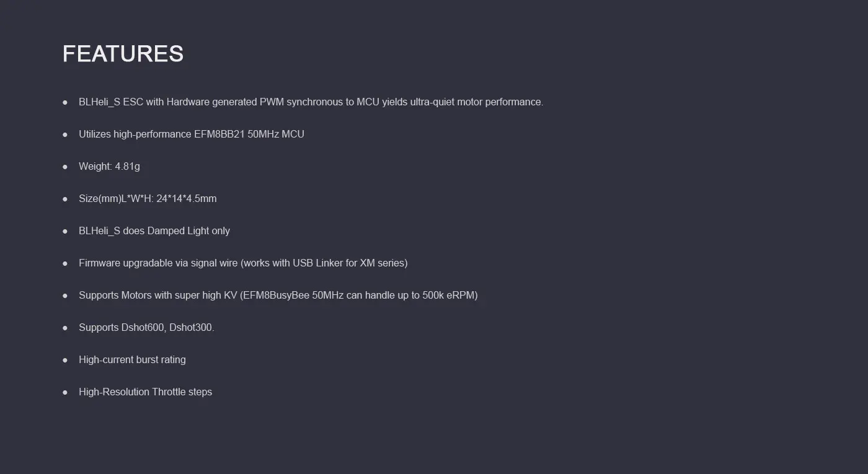
Task: Click the Firmware upgradable via signal wire line
Action: pos(242,263)
